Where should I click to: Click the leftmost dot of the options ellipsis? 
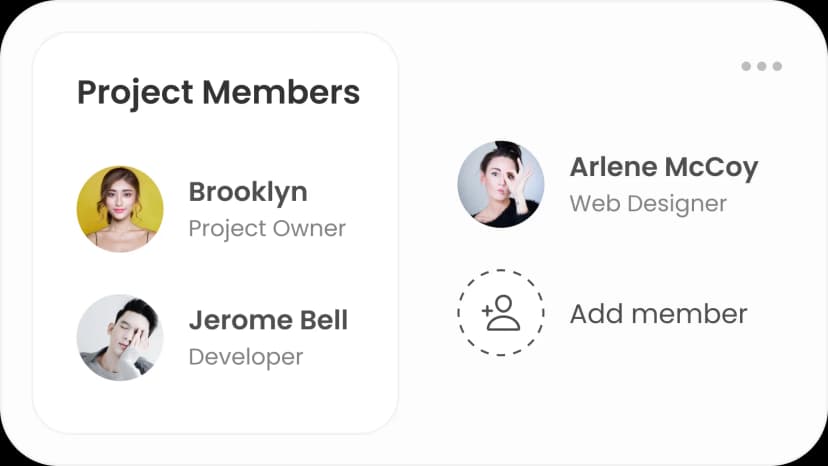(746, 67)
